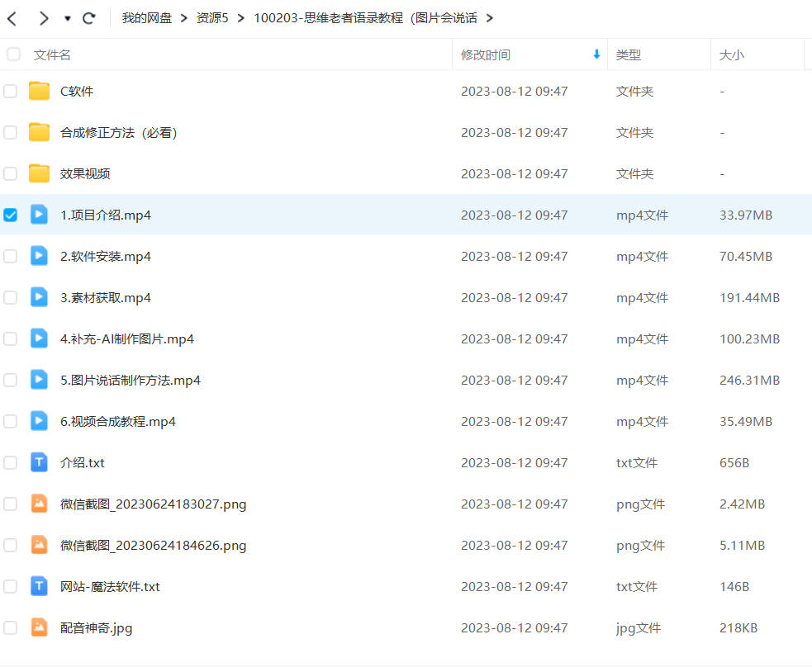Screen dimensions: 812x672
Task: Click the video icon of 4.补充-AI制作图片.mp4
Action: click(x=39, y=338)
